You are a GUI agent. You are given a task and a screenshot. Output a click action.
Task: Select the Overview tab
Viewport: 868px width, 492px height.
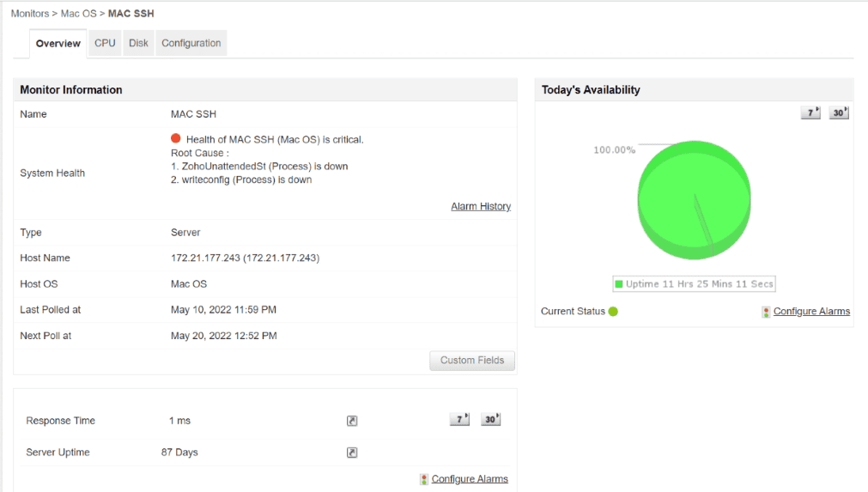[x=58, y=44]
